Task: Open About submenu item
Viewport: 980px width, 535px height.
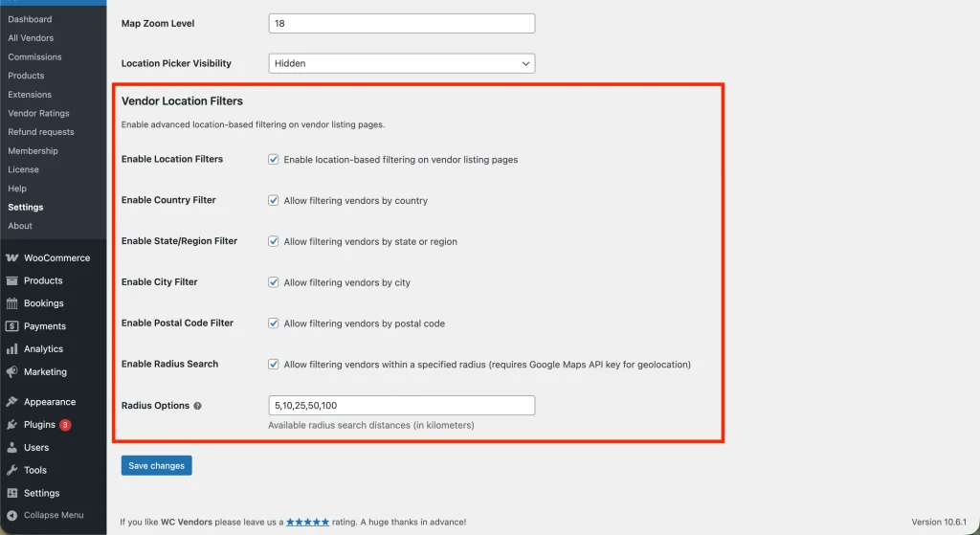Action: click(x=20, y=226)
